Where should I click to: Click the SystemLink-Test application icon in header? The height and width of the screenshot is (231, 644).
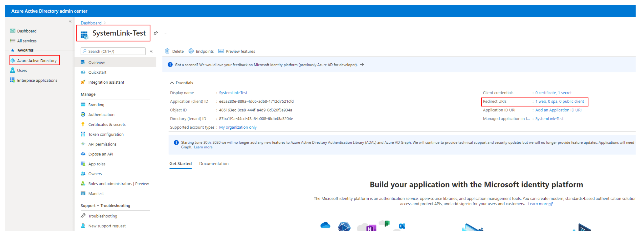coord(84,35)
